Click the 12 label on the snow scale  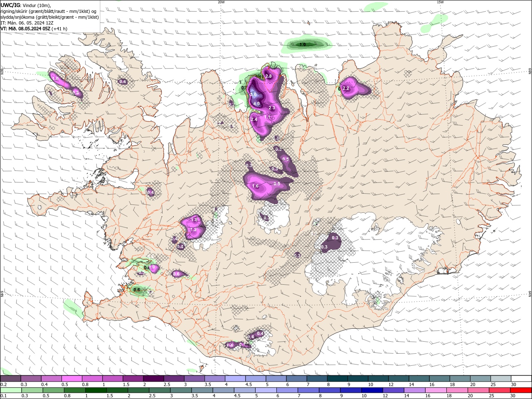pos(391,384)
